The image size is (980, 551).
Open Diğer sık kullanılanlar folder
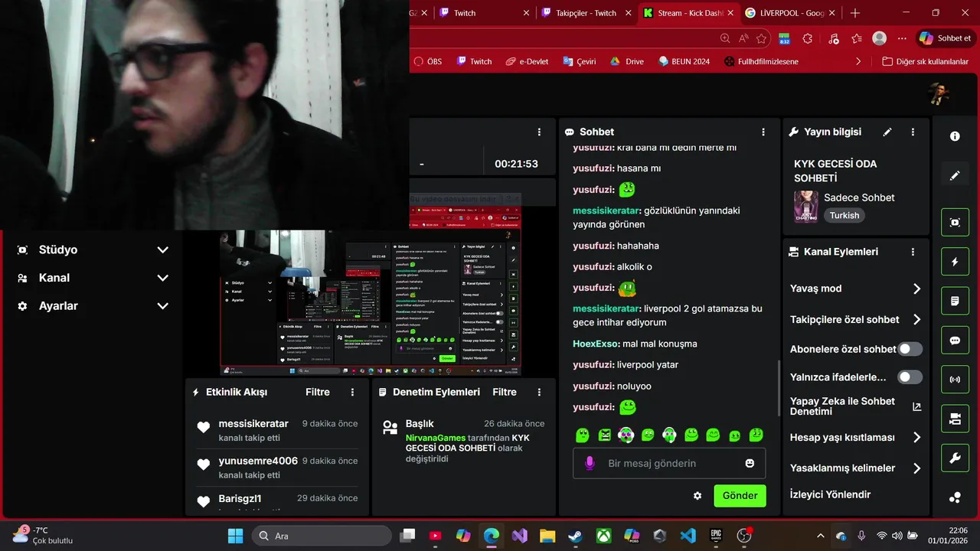[x=925, y=61]
